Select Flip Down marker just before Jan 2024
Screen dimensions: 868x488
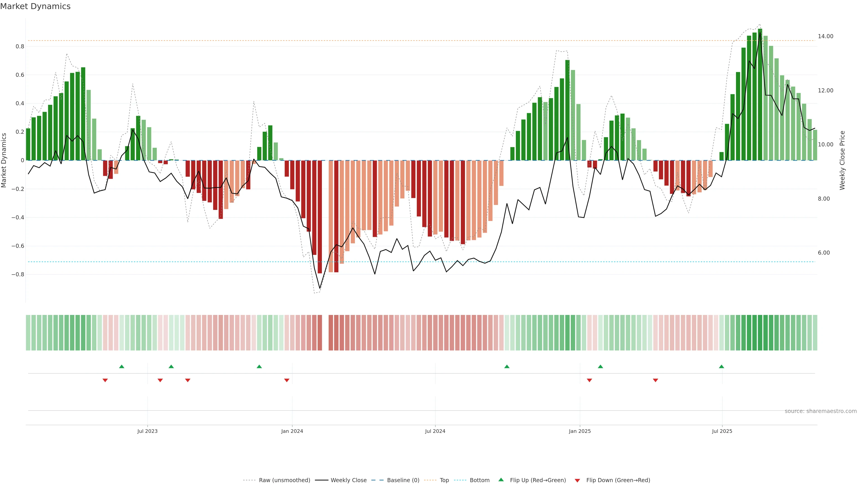[x=287, y=380]
